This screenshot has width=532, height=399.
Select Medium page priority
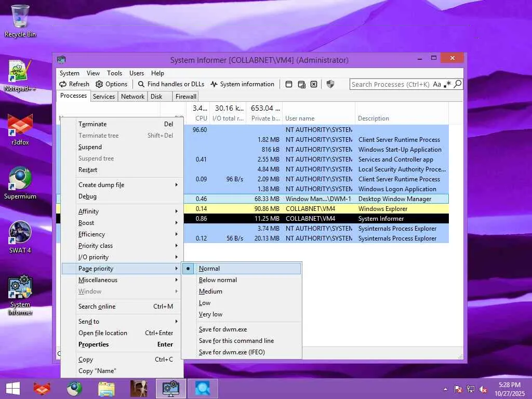(242, 291)
